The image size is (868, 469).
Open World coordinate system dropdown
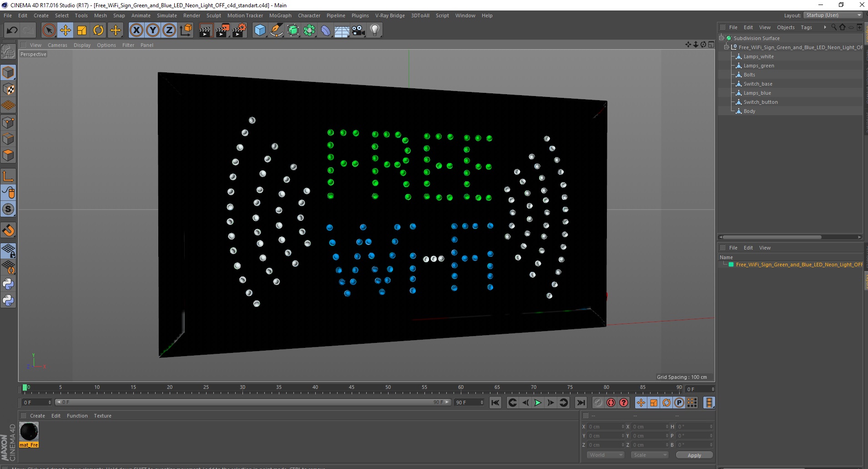605,455
